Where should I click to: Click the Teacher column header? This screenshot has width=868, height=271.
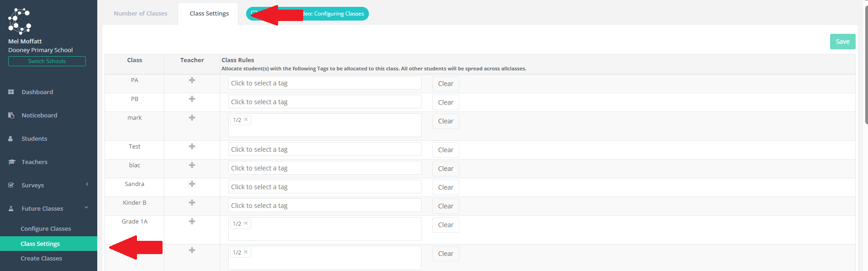[192, 60]
